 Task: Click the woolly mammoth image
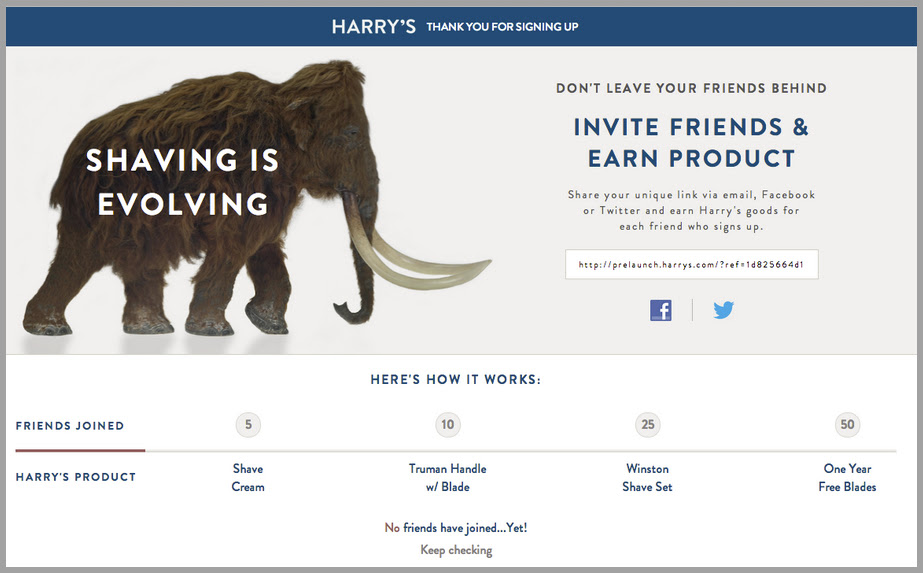click(257, 200)
